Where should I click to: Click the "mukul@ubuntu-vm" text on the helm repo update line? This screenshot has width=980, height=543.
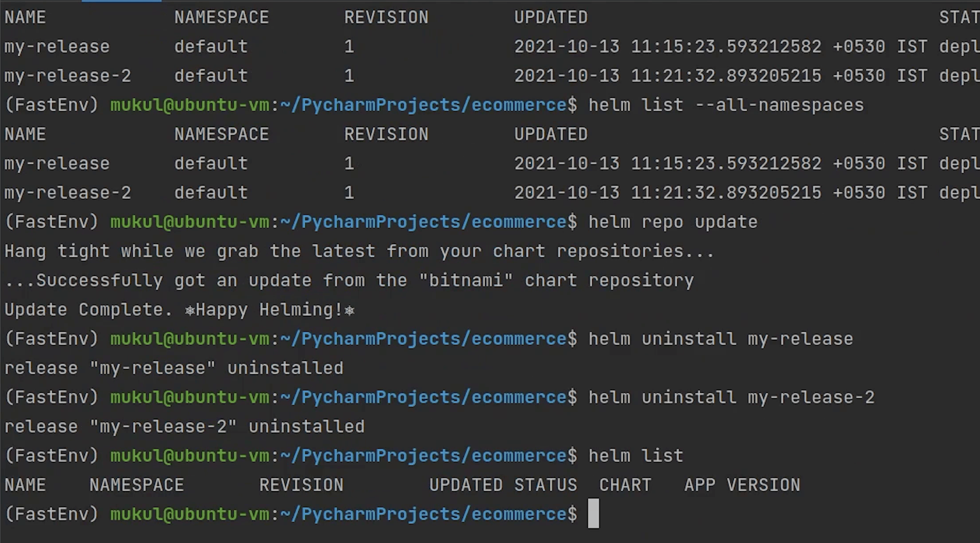(189, 222)
